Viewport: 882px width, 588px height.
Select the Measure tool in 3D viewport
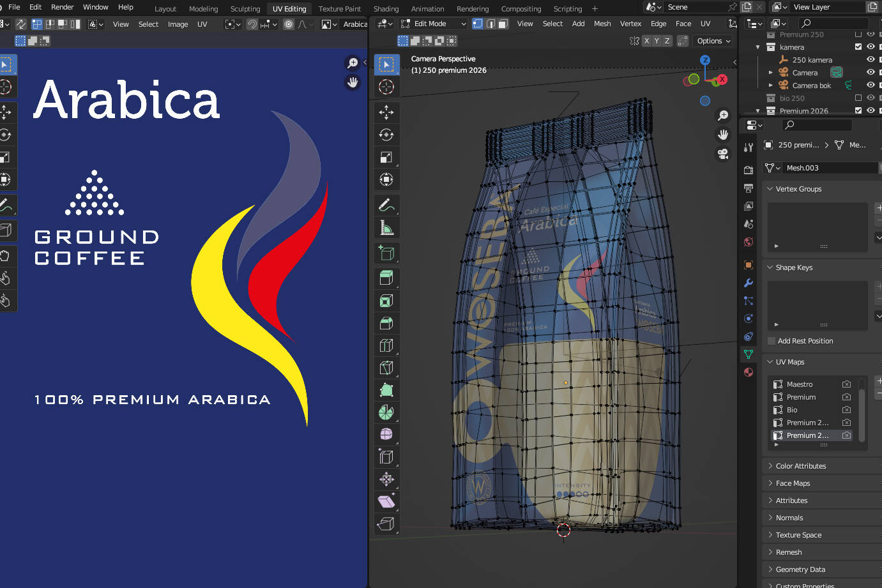pos(386,227)
